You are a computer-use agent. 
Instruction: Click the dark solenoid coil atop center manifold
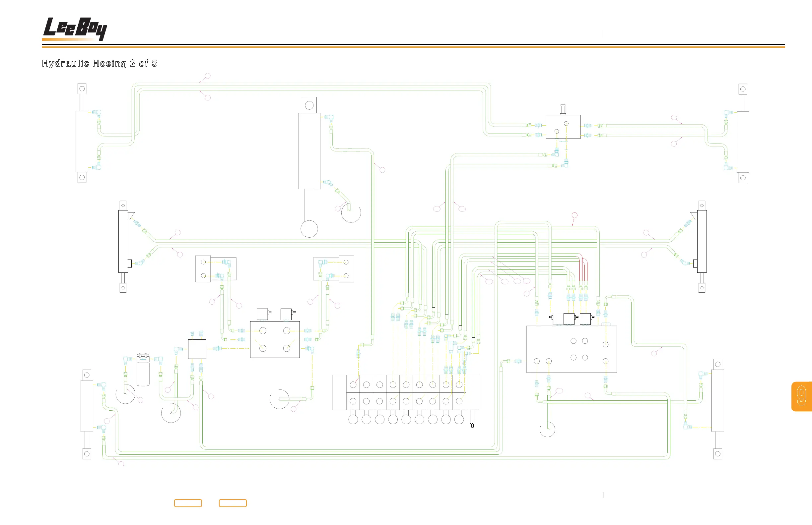click(x=286, y=314)
